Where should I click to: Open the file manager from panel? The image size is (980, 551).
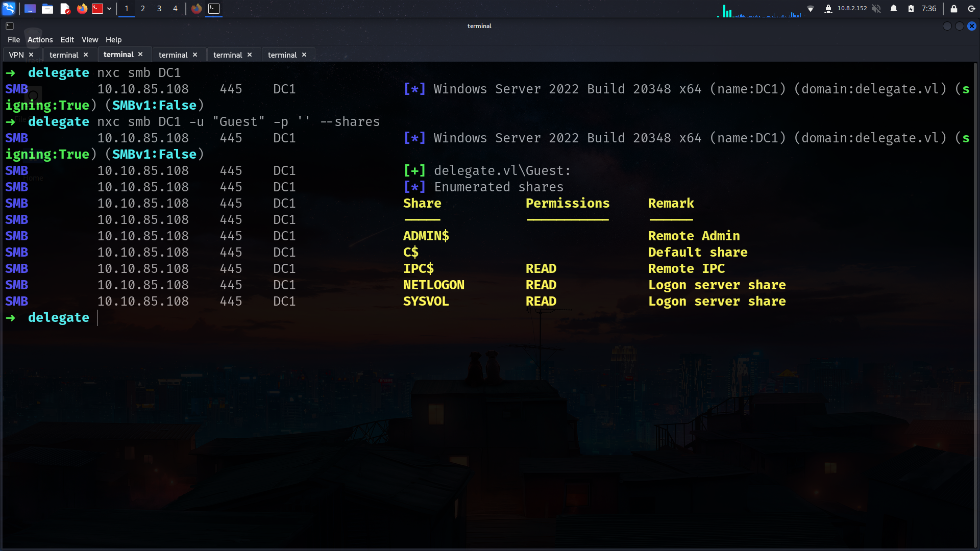tap(47, 9)
